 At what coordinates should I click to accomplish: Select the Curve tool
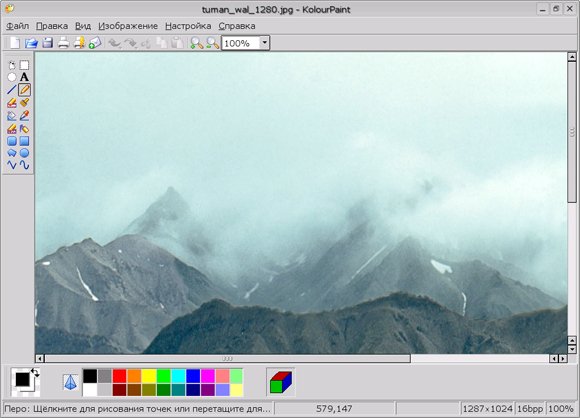pyautogui.click(x=24, y=165)
